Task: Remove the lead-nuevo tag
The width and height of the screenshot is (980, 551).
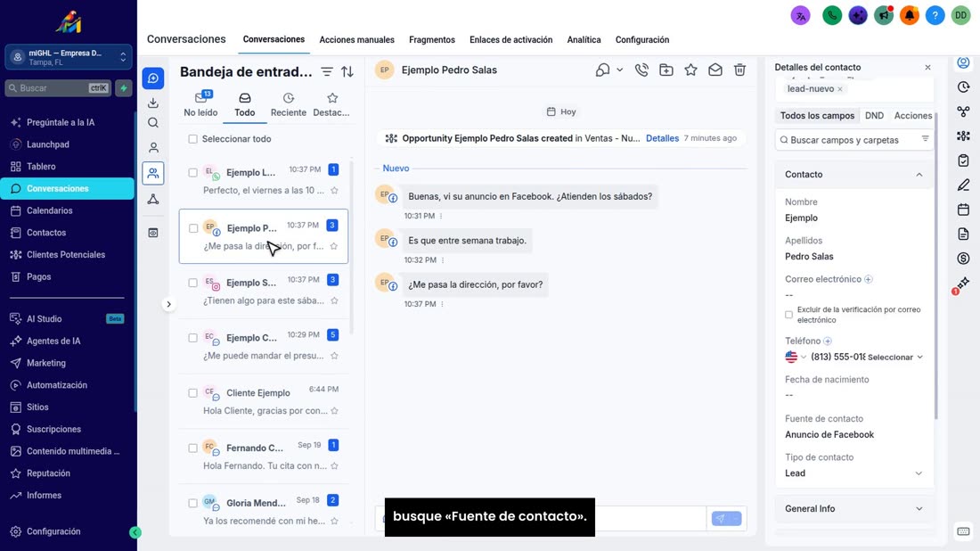Action: (x=840, y=89)
